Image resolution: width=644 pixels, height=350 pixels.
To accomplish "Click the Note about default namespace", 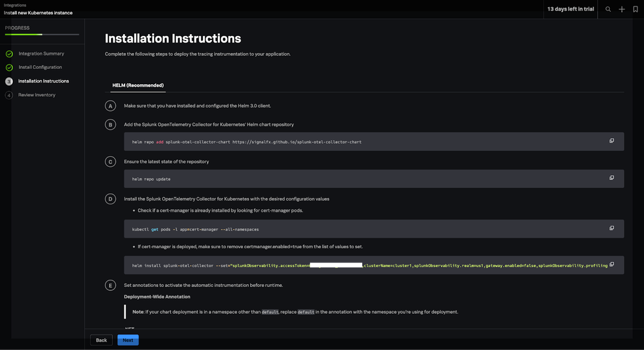I will [295, 312].
